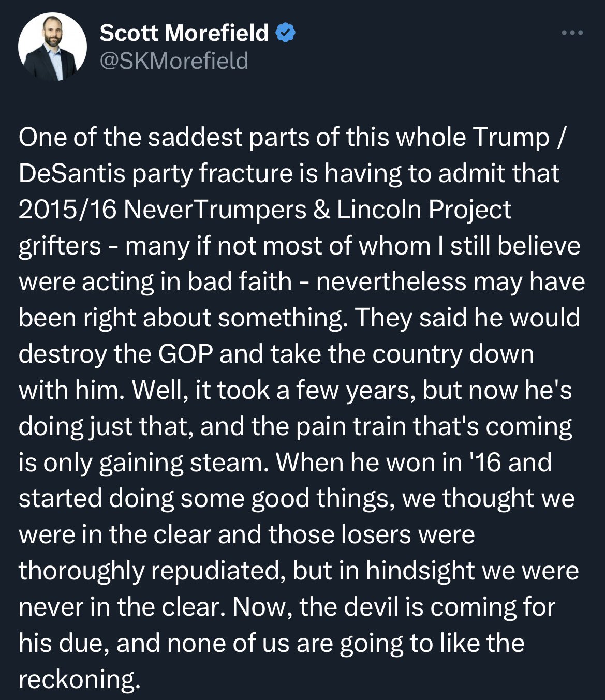Open the Scott Morefield display name link
605x700 pixels.
(184, 33)
